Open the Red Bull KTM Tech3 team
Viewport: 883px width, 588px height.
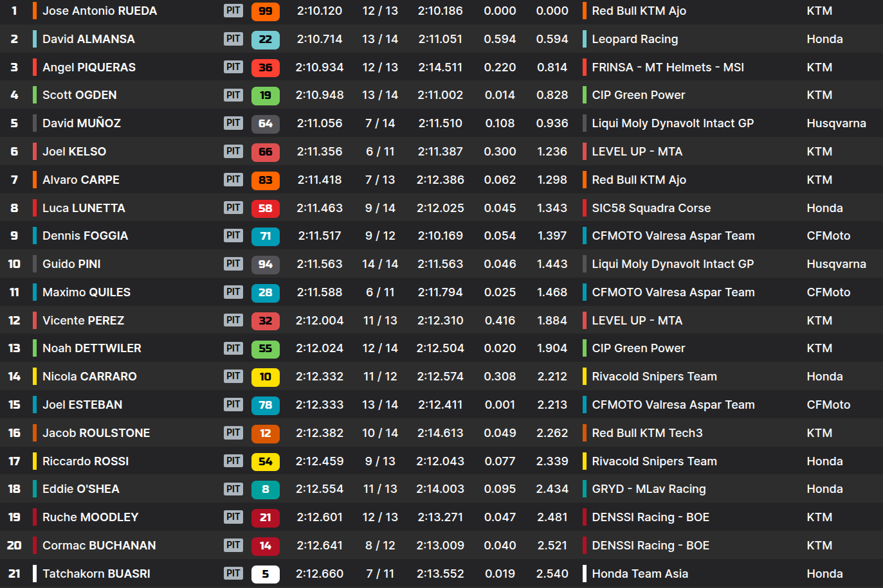(647, 433)
